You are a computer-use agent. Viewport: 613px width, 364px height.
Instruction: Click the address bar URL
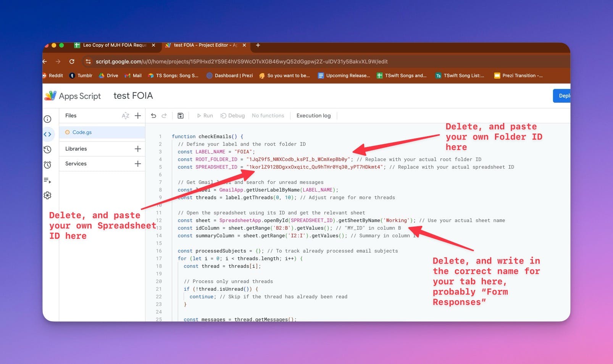tap(242, 61)
